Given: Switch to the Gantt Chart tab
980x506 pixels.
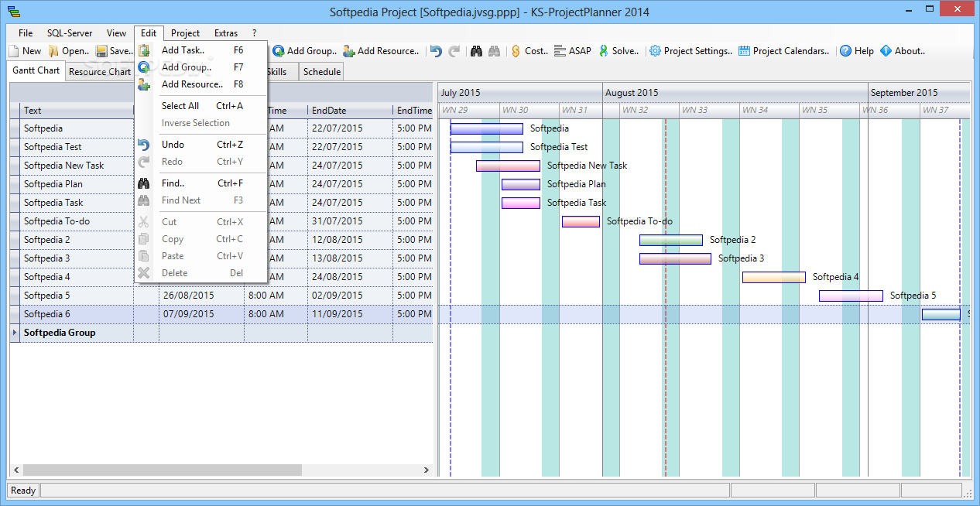Looking at the screenshot, I should pyautogui.click(x=36, y=70).
